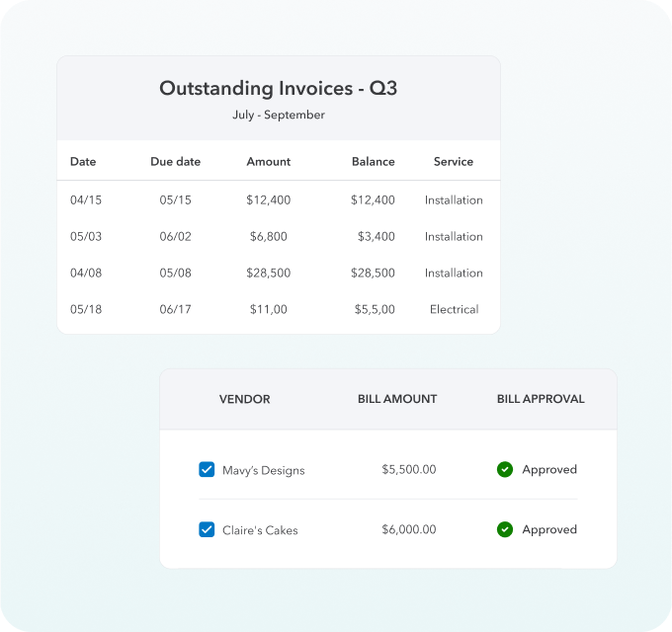Select the Amount column header
Image resolution: width=672 pixels, height=632 pixels.
268,161
